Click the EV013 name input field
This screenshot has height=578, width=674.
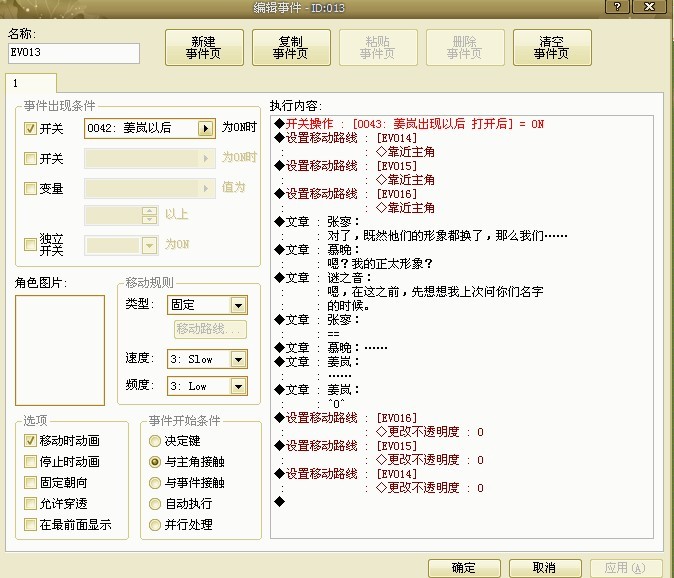pos(74,53)
